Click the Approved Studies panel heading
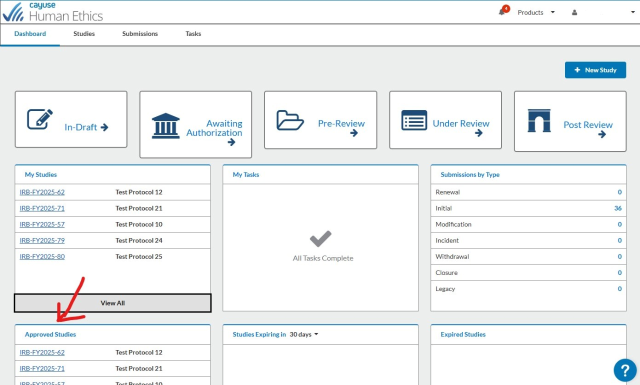This screenshot has width=640, height=385. (50, 334)
